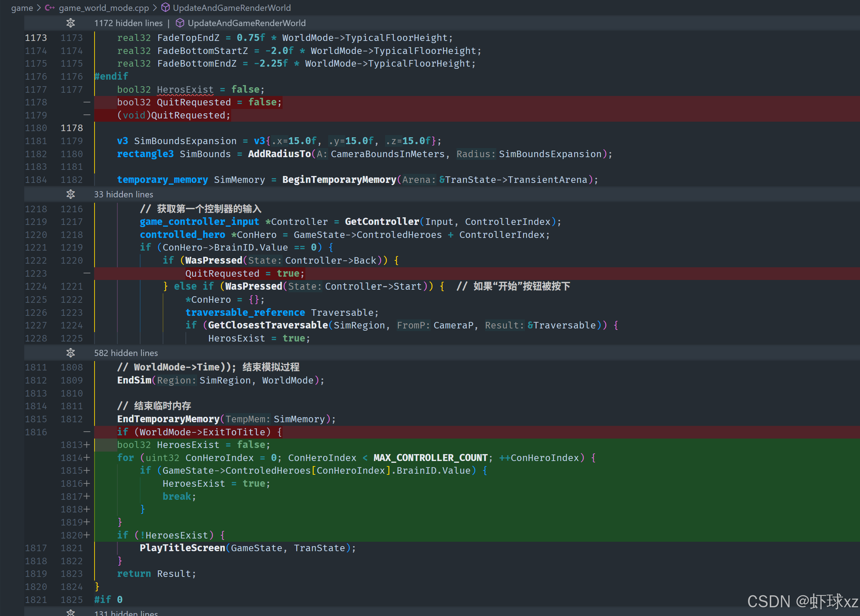Image resolution: width=860 pixels, height=616 pixels.
Task: Click the HerosExist variable with squiggle underline
Action: pyautogui.click(x=185, y=89)
